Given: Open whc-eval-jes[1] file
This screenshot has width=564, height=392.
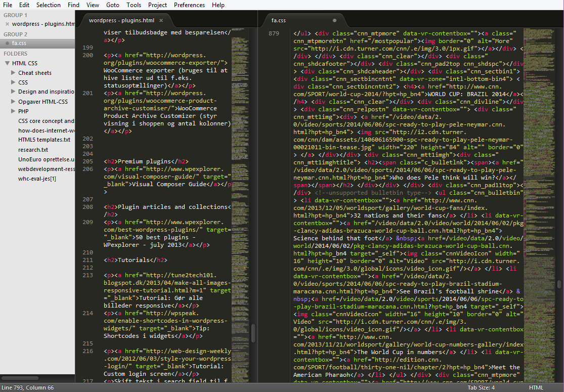Looking at the screenshot, I should tap(37, 179).
